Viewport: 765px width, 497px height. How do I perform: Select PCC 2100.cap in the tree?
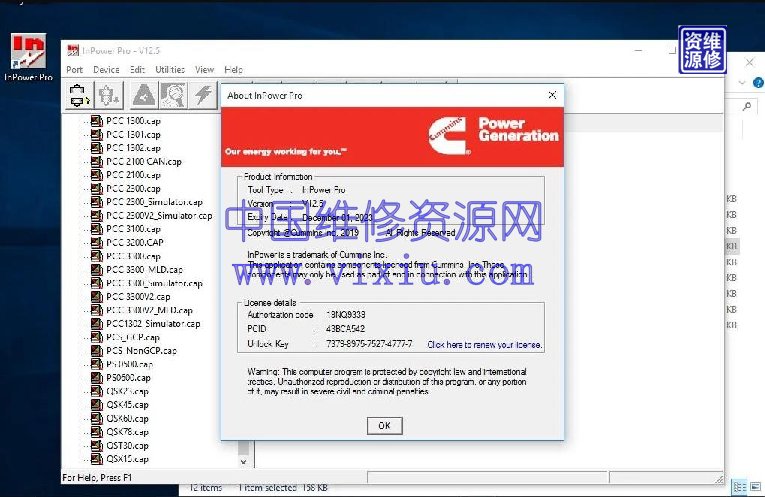133,175
